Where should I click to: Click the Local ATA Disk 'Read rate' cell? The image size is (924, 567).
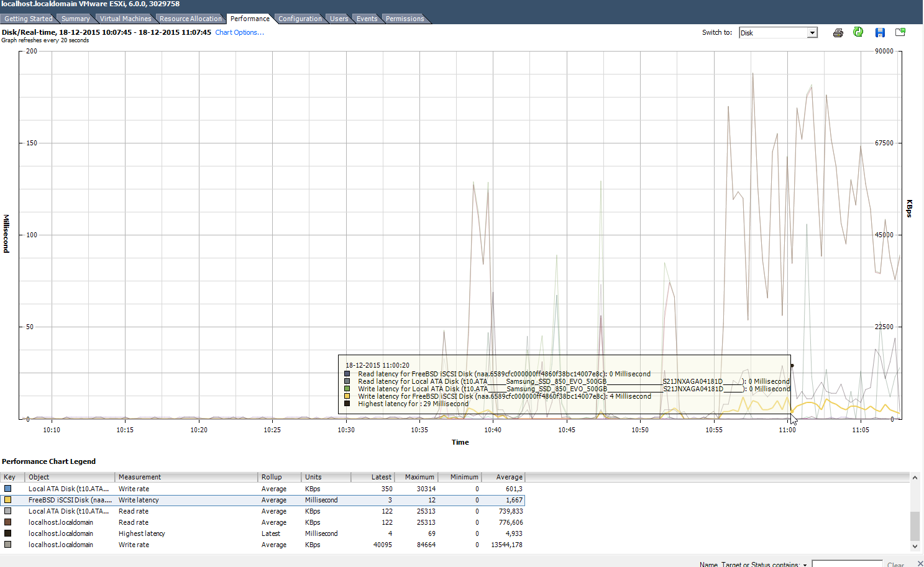click(x=134, y=511)
